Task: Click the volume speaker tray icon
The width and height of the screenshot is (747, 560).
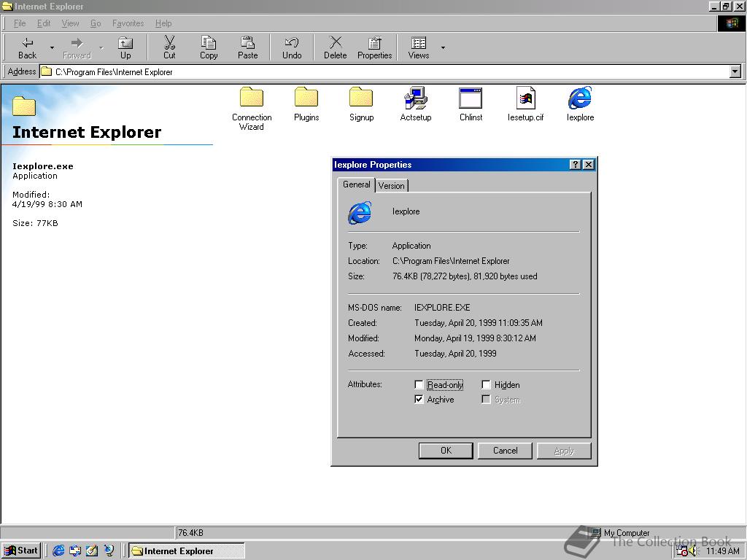Action: click(692, 551)
